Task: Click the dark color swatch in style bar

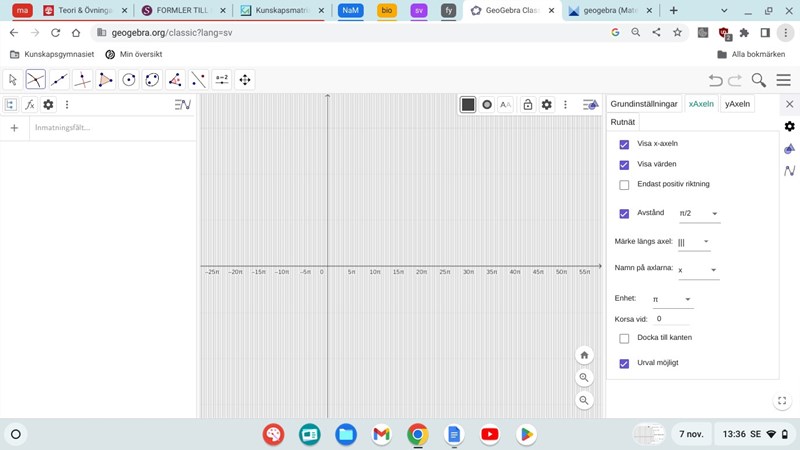Action: pos(468,104)
